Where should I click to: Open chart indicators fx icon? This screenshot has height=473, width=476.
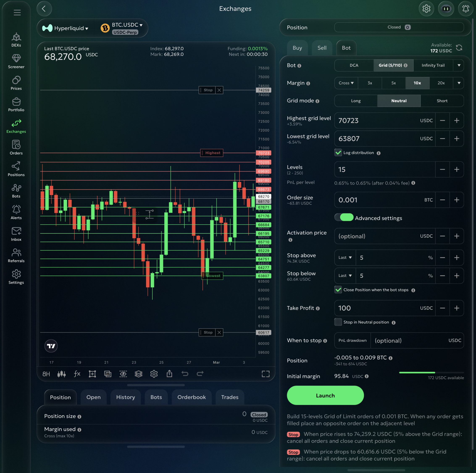point(77,374)
